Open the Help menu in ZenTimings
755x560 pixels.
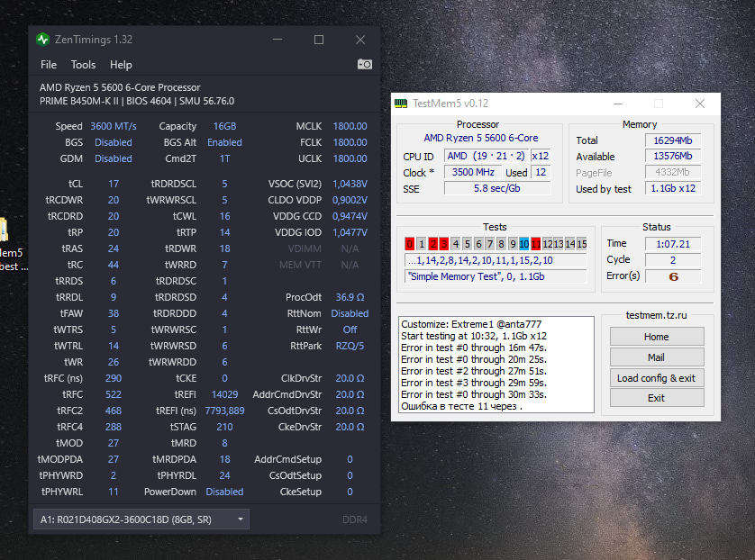[x=121, y=65]
